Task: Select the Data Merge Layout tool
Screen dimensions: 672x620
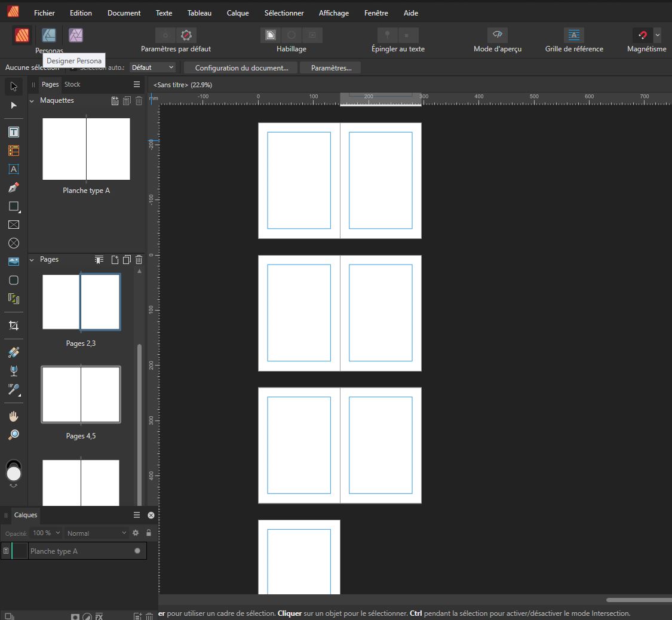Action: point(14,299)
